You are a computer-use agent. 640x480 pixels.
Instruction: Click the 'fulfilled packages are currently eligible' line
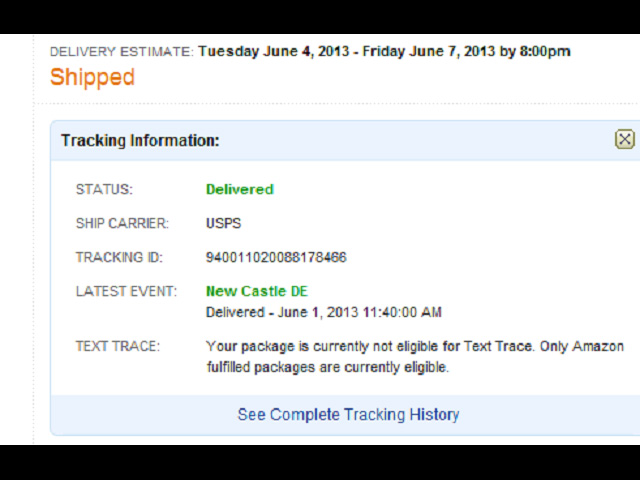point(327,367)
